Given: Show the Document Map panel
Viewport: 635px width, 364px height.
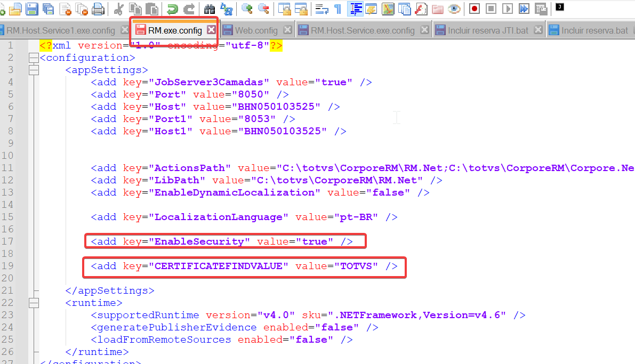Looking at the screenshot, I should click(388, 9).
